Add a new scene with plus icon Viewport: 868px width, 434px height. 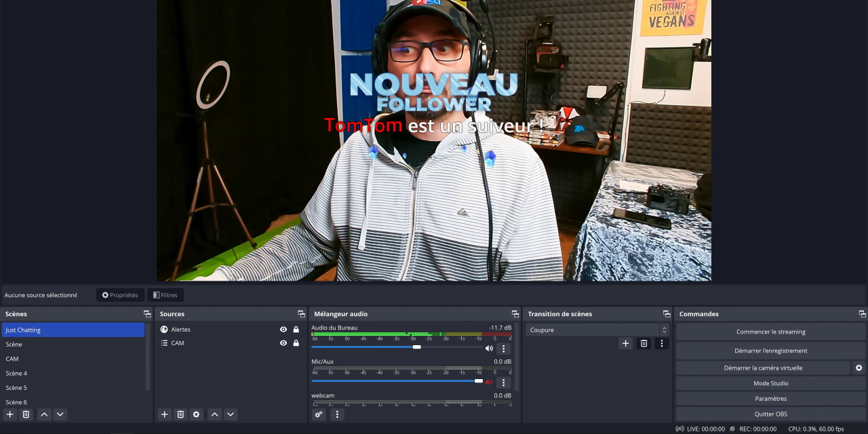[10, 414]
